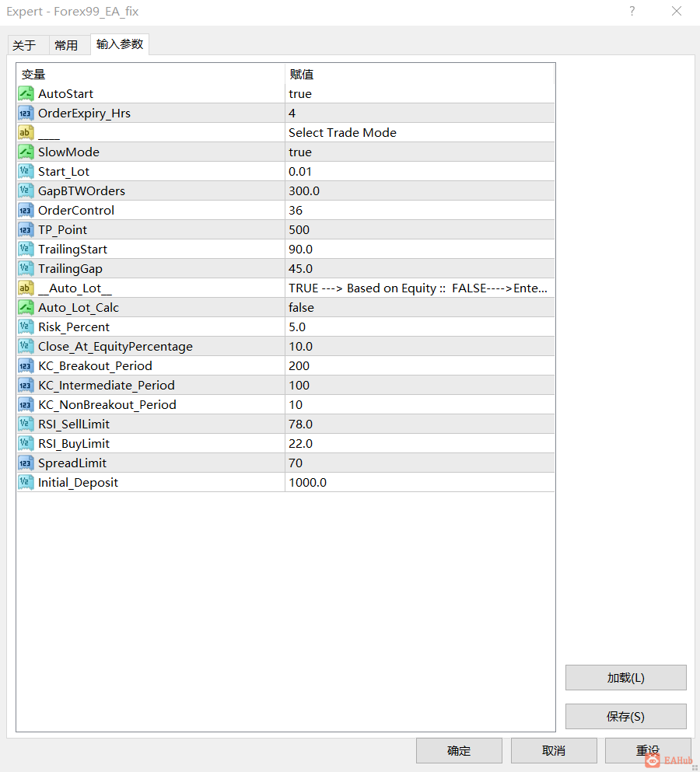Edit the Close_At_EquityPercentage value 10.0

click(420, 347)
